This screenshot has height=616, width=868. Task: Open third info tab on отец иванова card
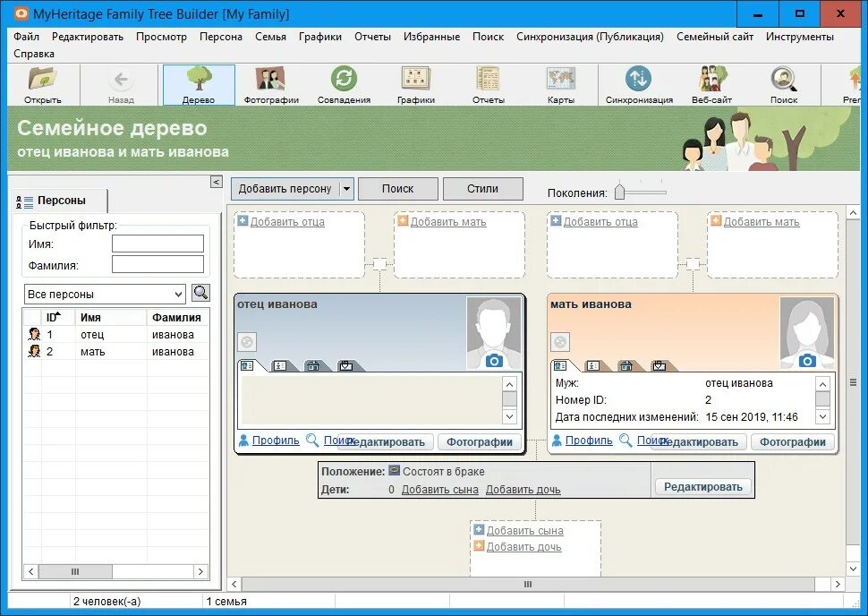(x=313, y=365)
